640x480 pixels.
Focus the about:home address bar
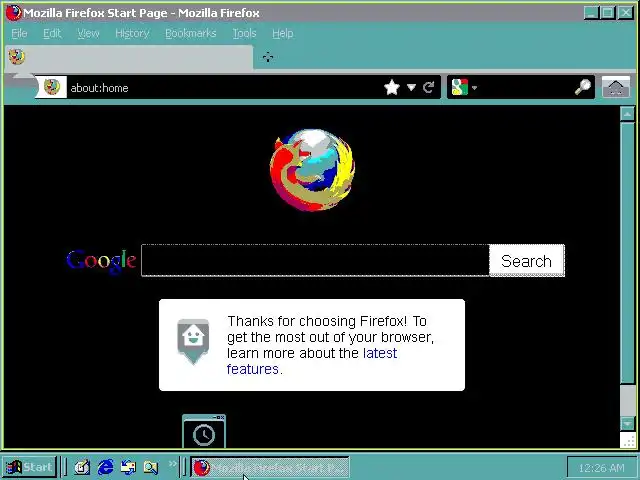coord(224,87)
